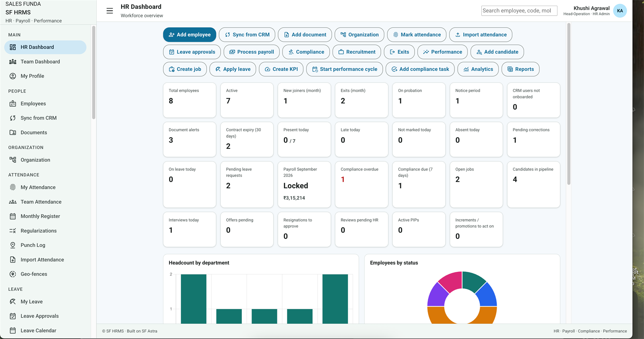Click the Leave Calendar icon in sidebar

pos(13,331)
